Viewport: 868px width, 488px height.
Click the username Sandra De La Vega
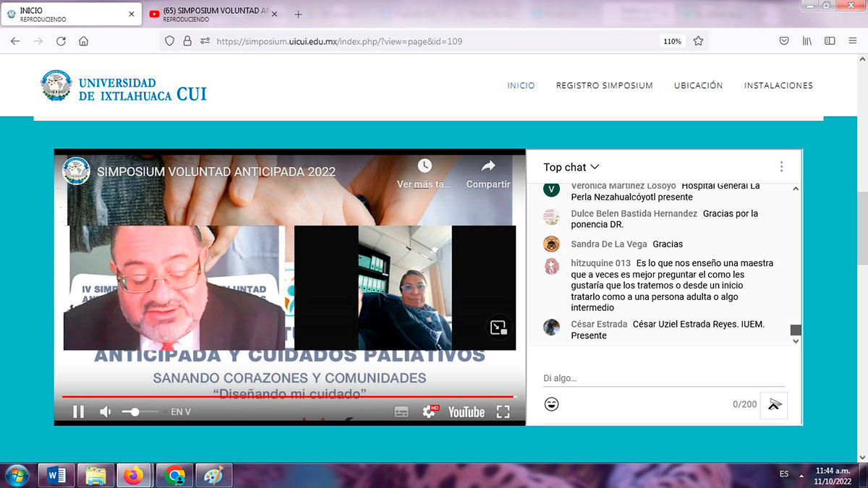609,244
